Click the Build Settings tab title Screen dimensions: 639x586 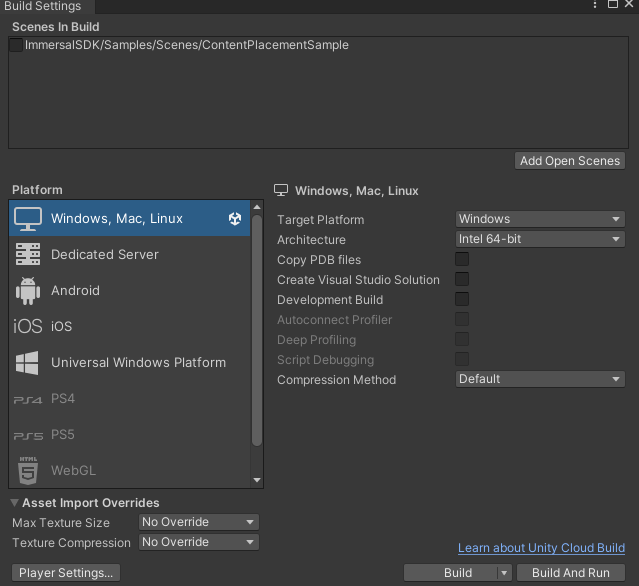(x=43, y=6)
